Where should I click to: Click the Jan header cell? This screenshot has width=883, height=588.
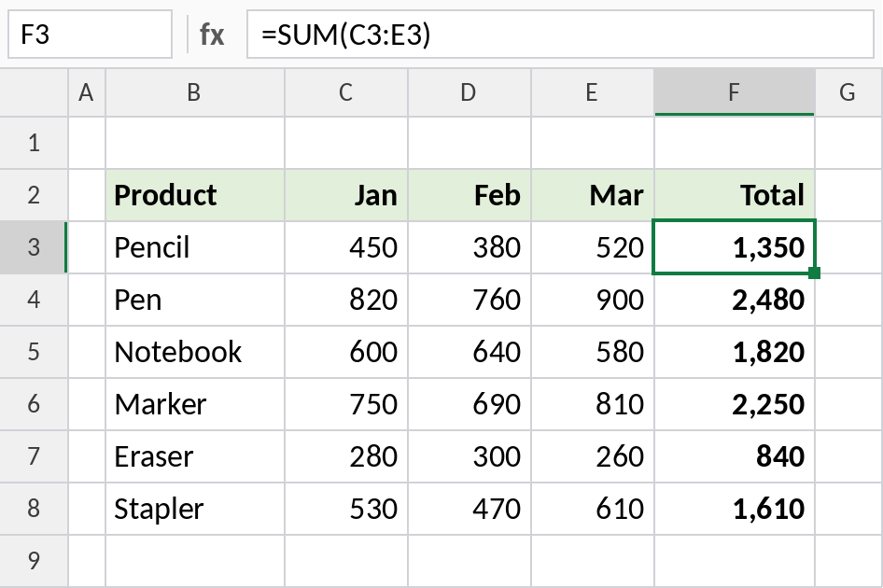[x=346, y=195]
